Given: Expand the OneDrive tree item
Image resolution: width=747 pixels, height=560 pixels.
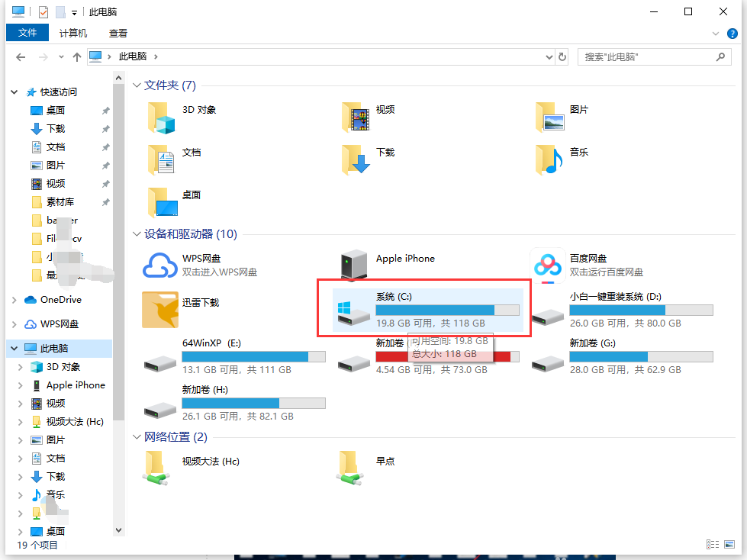Looking at the screenshot, I should click(x=14, y=299).
